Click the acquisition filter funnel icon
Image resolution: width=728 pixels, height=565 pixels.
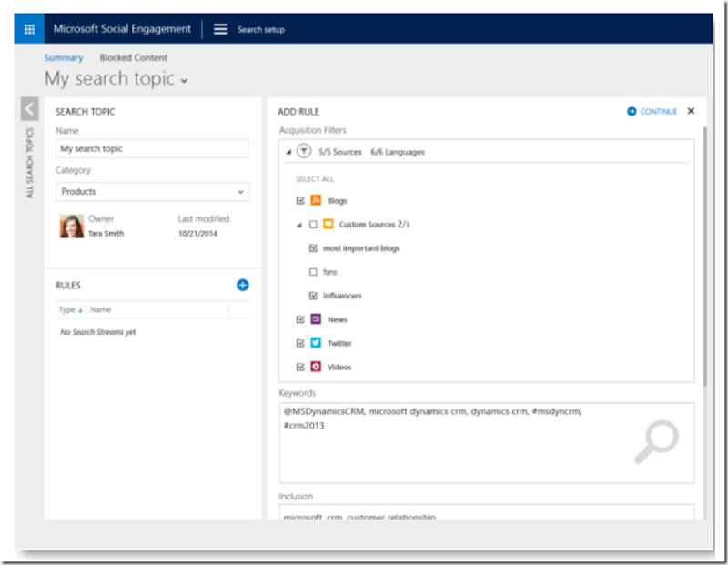click(304, 151)
